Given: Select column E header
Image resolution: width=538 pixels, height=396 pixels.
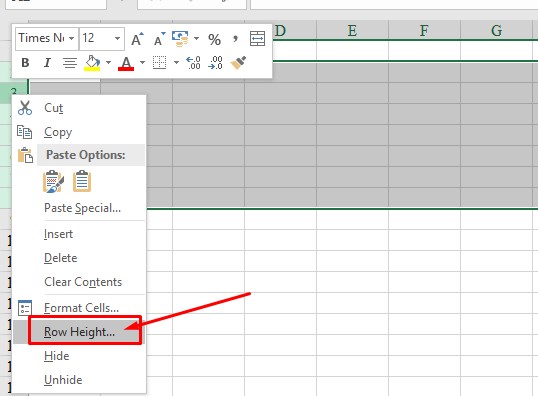Looking at the screenshot, I should (x=352, y=31).
